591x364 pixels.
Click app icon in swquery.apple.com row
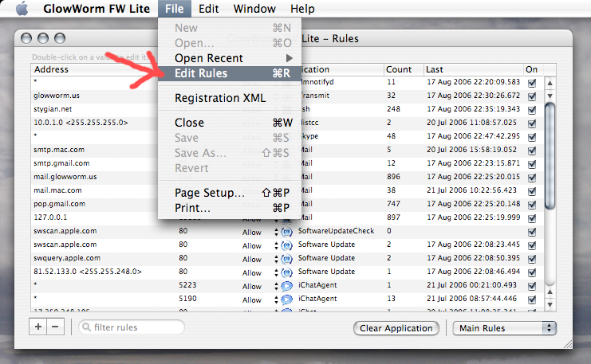click(287, 259)
